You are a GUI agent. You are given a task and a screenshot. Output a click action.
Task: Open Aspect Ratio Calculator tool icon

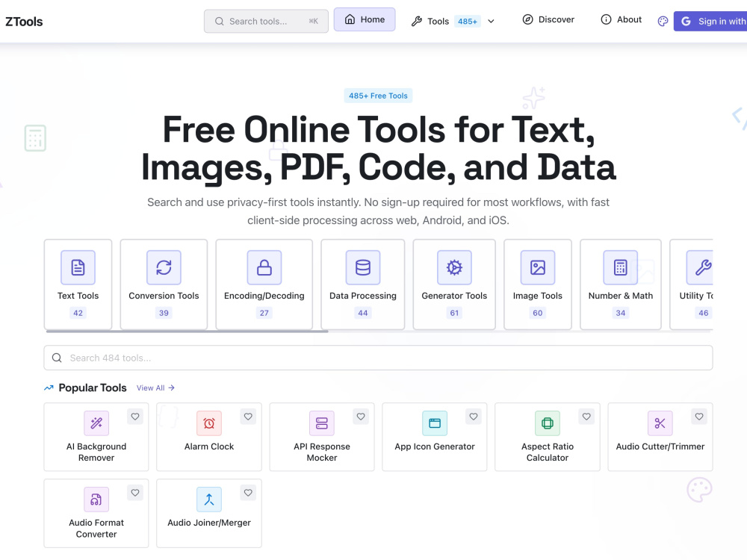(x=548, y=423)
